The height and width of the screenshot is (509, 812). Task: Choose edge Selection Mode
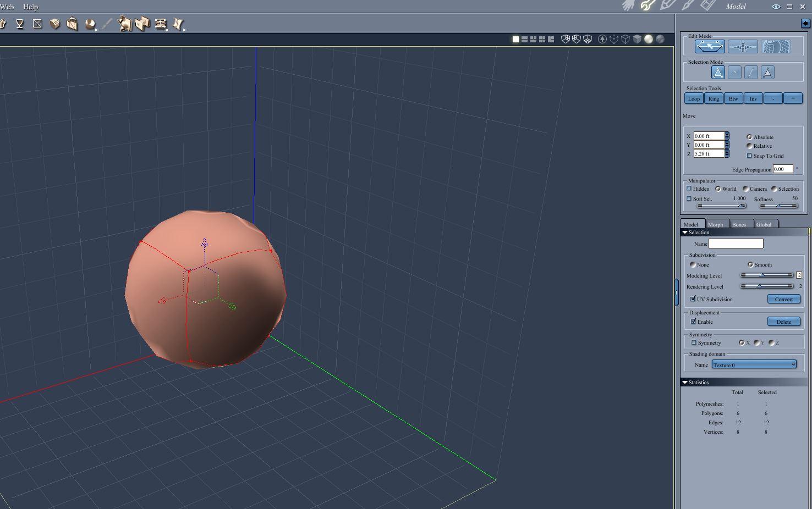click(751, 72)
